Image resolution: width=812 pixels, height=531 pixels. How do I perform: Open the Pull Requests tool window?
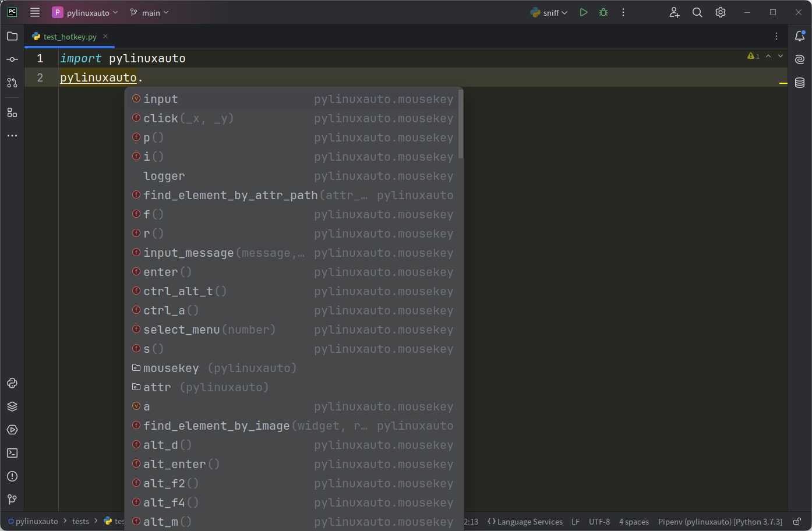click(12, 83)
